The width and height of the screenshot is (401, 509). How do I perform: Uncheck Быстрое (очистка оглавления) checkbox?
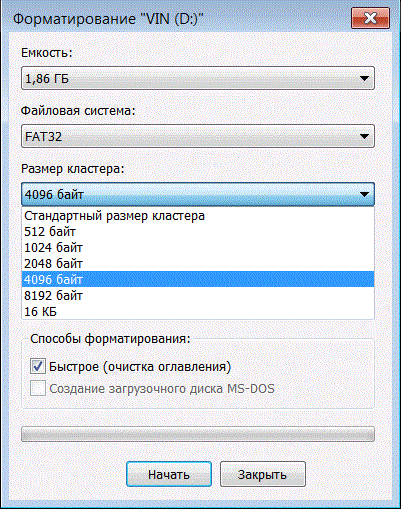pyautogui.click(x=38, y=366)
